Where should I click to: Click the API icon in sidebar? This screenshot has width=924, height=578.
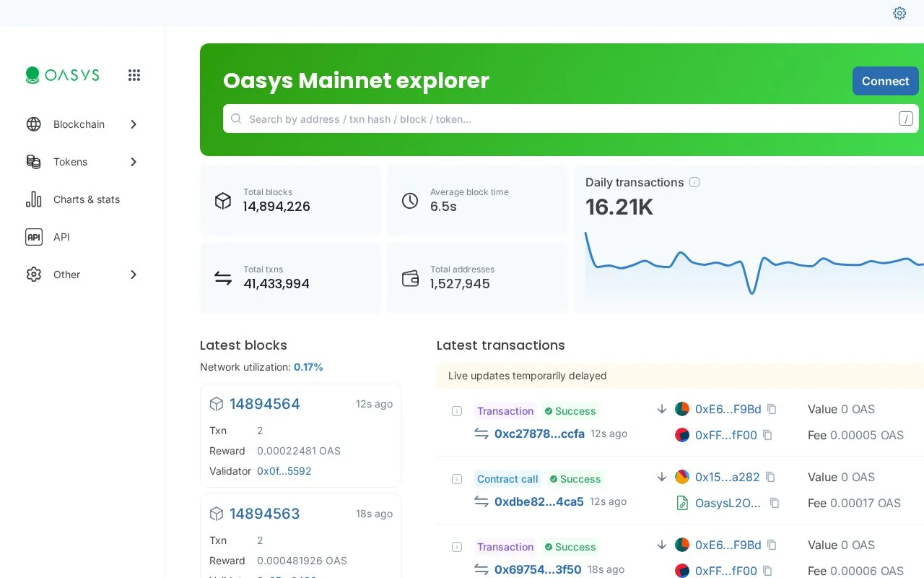tap(34, 237)
